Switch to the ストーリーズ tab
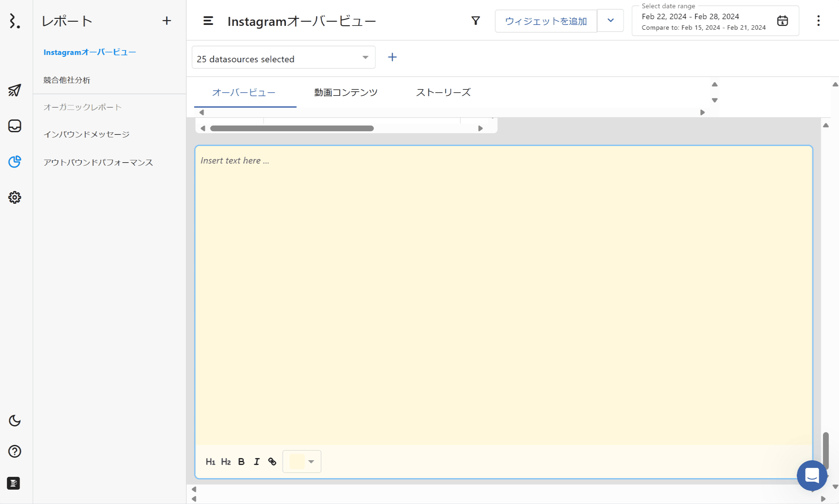 click(443, 92)
